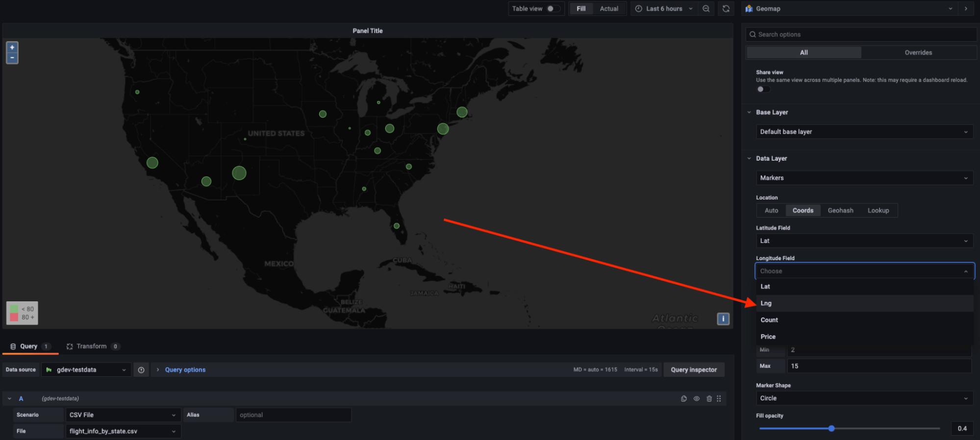Screen dimensions: 980x440
Task: Refresh the dashboard panel
Action: [x=726, y=9]
